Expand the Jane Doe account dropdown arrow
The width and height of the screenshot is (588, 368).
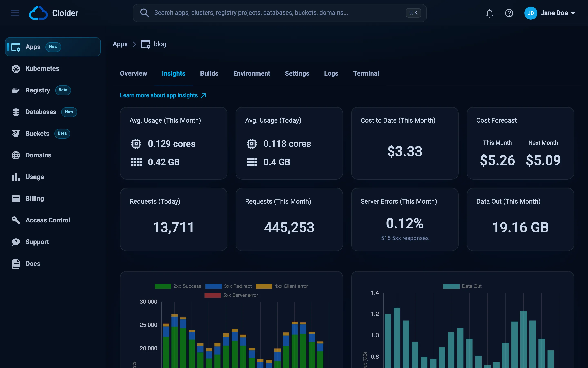[x=573, y=13]
